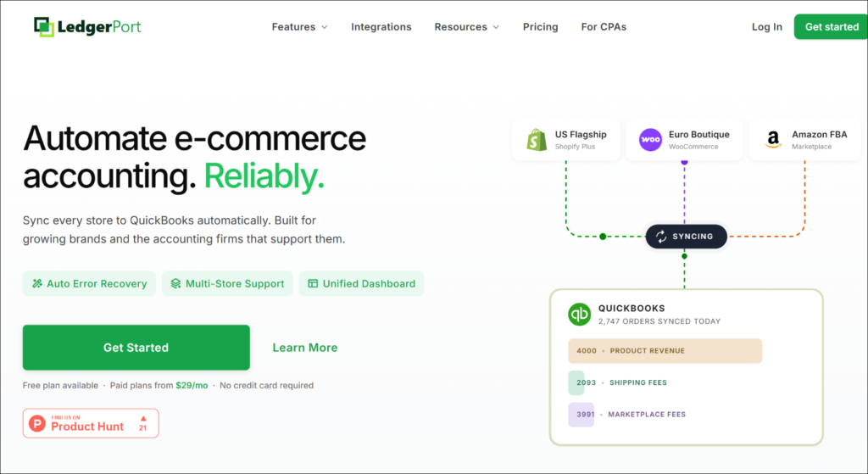This screenshot has height=474, width=868.
Task: Click the 'Shopify Plus' subtitle text
Action: click(x=575, y=147)
